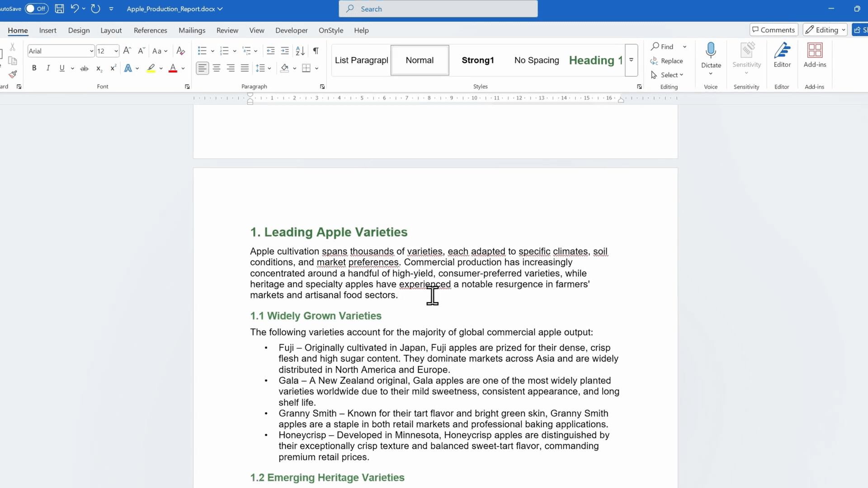Screen dimensions: 868x488
Task: Open the font color dropdown arrow
Action: (x=183, y=68)
